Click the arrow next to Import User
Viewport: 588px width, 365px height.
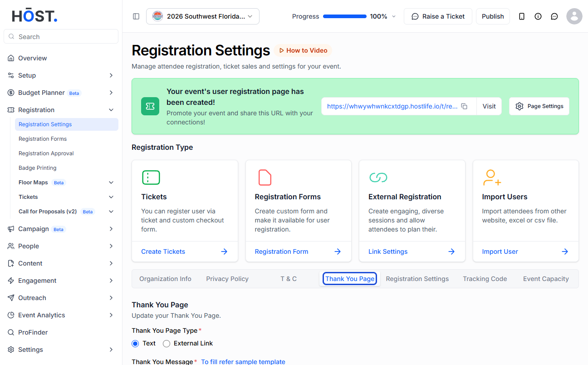[565, 252]
